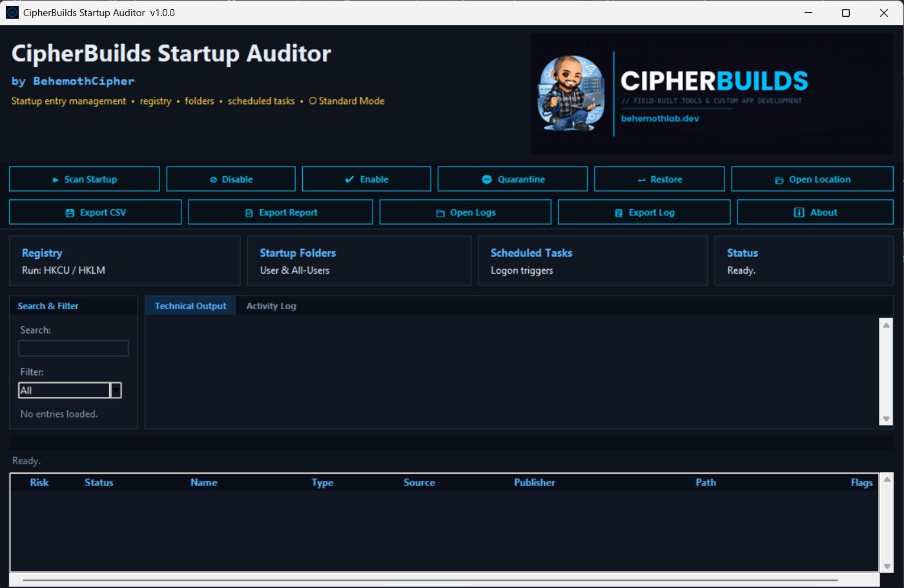Click the Restore arrows icon
Viewport: 904px width, 588px height.
(641, 180)
